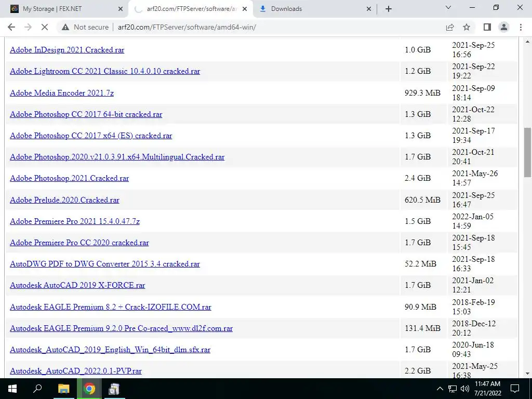Click the browser Forward arrow
532x399 pixels.
pos(28,27)
